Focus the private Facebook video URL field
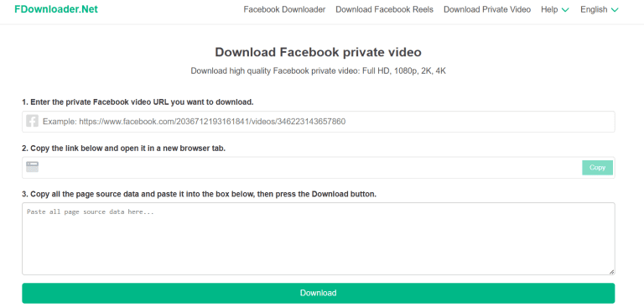 [319, 122]
